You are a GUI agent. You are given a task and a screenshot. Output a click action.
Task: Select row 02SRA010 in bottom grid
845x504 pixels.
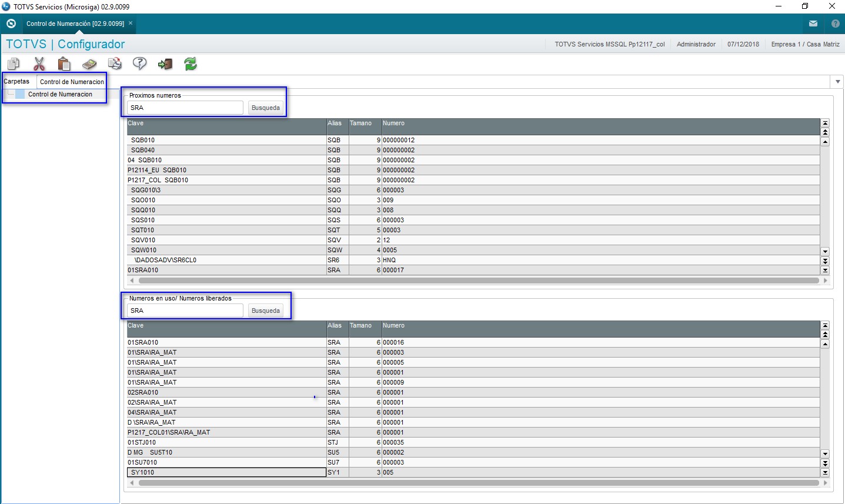[x=473, y=392]
